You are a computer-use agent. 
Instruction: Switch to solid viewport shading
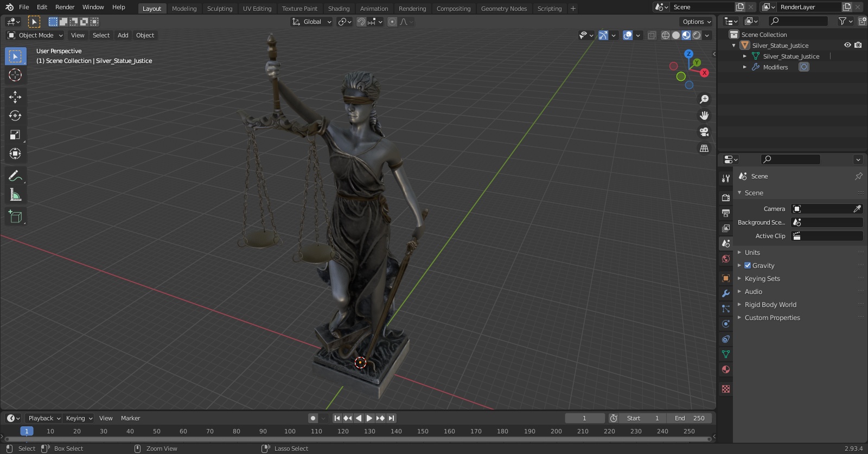click(676, 35)
